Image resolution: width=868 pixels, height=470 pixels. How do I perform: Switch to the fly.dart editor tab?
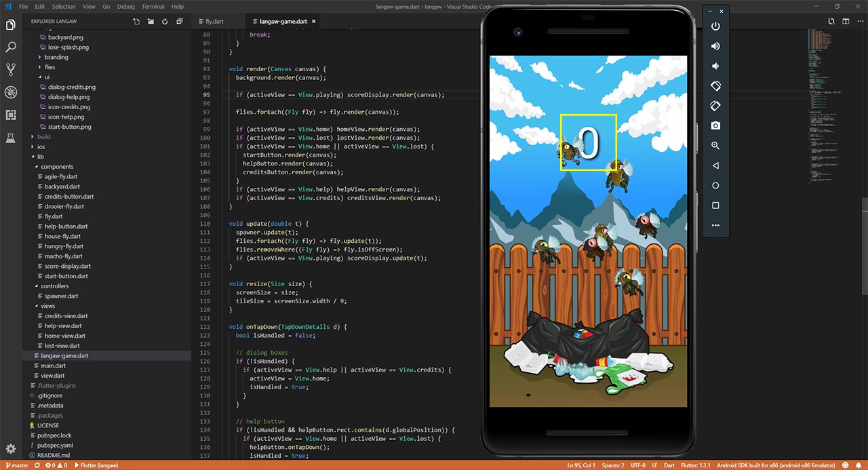click(214, 22)
